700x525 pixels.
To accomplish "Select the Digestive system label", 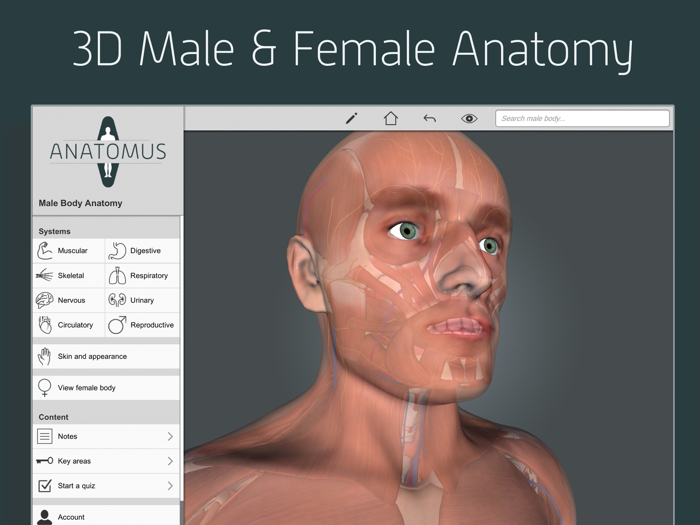I will 145,250.
